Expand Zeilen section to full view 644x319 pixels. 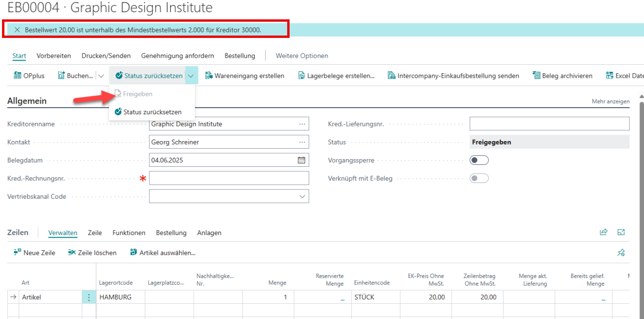(621, 233)
